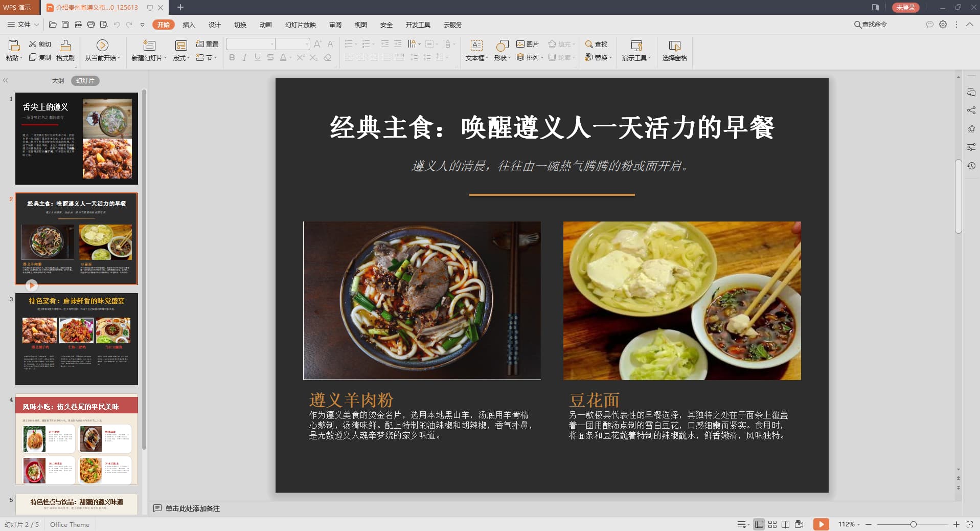Click the Redo arrow
Screen dimensions: 980x531
129,25
